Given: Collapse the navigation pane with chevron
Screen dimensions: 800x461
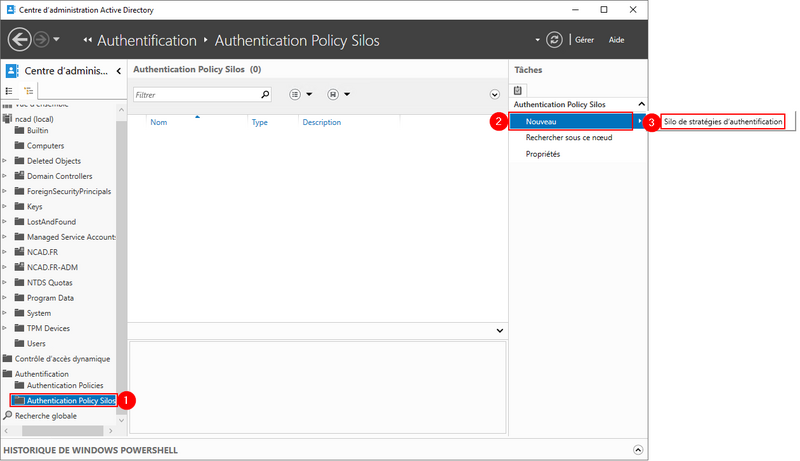Looking at the screenshot, I should [x=119, y=71].
